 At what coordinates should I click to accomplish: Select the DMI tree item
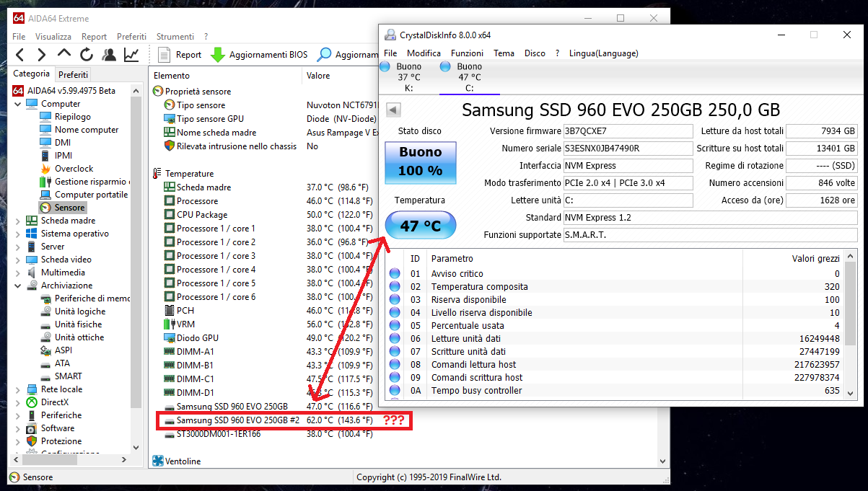click(63, 143)
